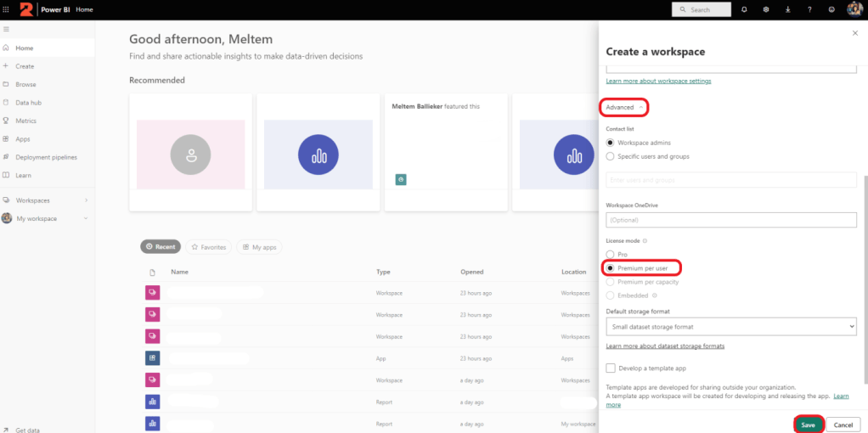The width and height of the screenshot is (868, 433).
Task: Open Default storage format dropdown
Action: [x=731, y=326]
